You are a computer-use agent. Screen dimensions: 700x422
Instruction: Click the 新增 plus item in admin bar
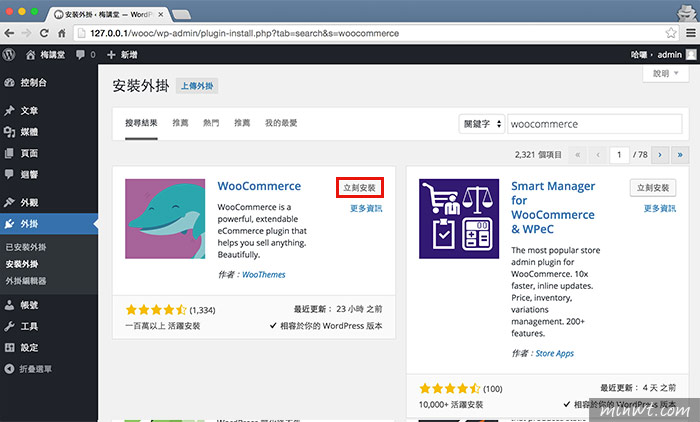122,54
